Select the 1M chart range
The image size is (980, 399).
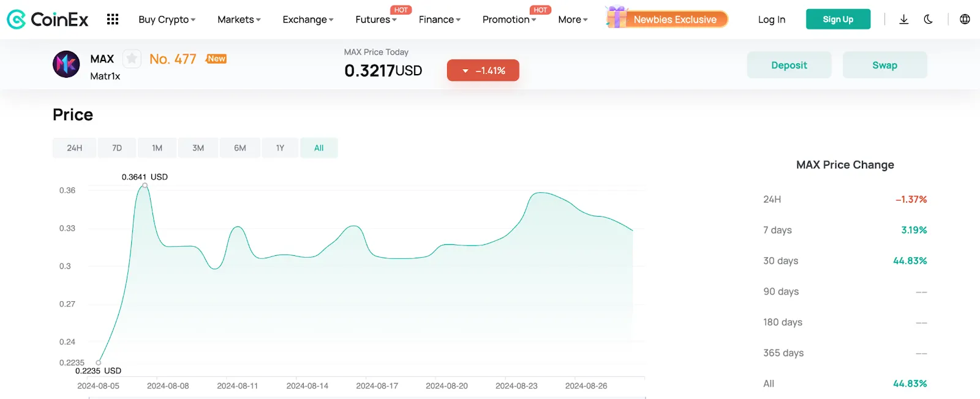coord(157,148)
